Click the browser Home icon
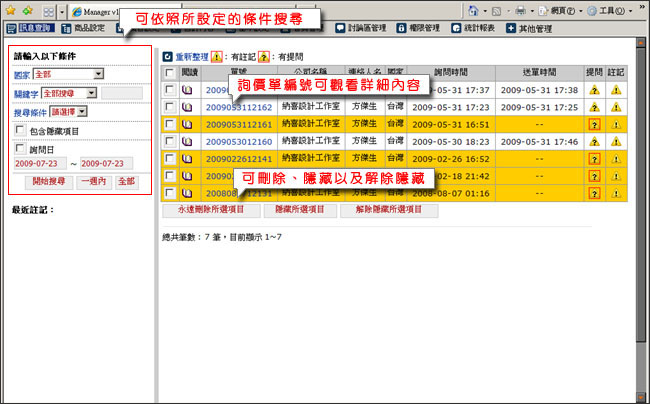The height and width of the screenshot is (404, 650). point(473,10)
